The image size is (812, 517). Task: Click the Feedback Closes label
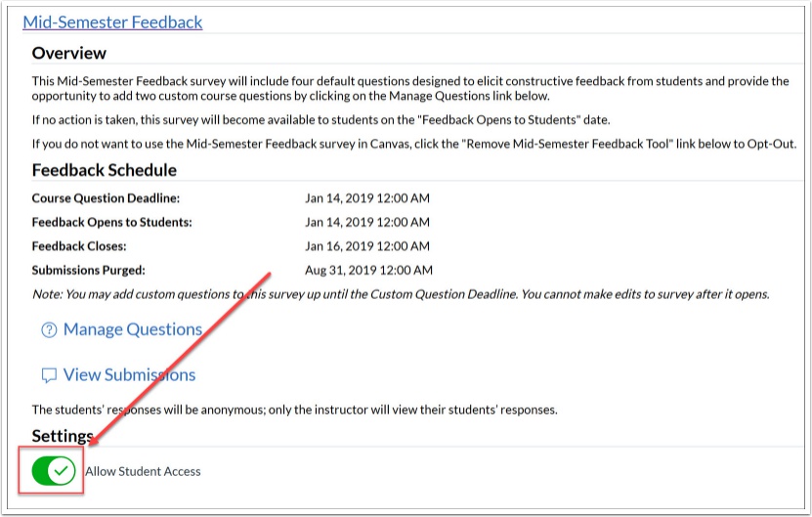[79, 246]
